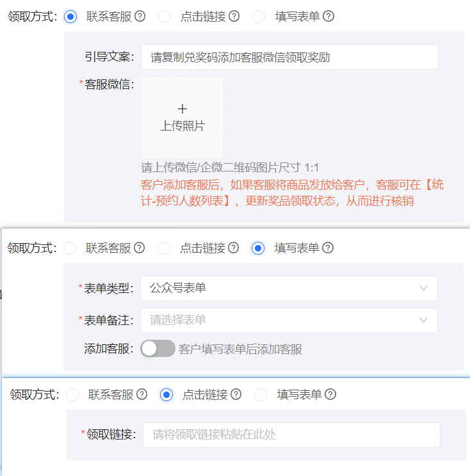Click chevron arrow of 表单备注 dropdown
The image size is (470, 476).
[423, 320]
